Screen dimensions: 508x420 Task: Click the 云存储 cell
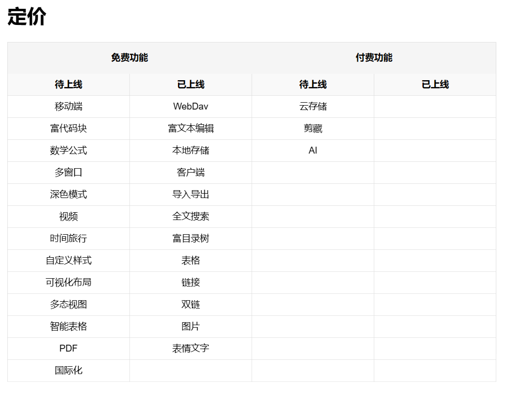pos(313,106)
